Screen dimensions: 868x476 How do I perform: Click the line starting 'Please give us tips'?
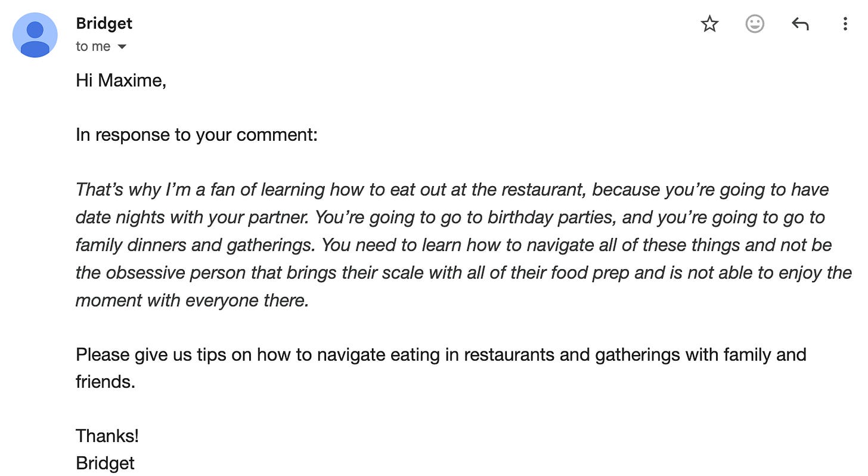coord(441,355)
